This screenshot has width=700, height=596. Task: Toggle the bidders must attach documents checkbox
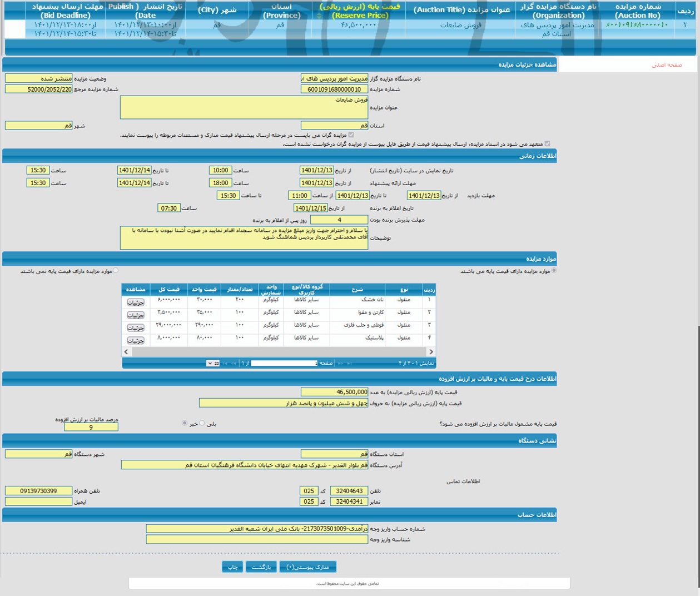pyautogui.click(x=351, y=135)
